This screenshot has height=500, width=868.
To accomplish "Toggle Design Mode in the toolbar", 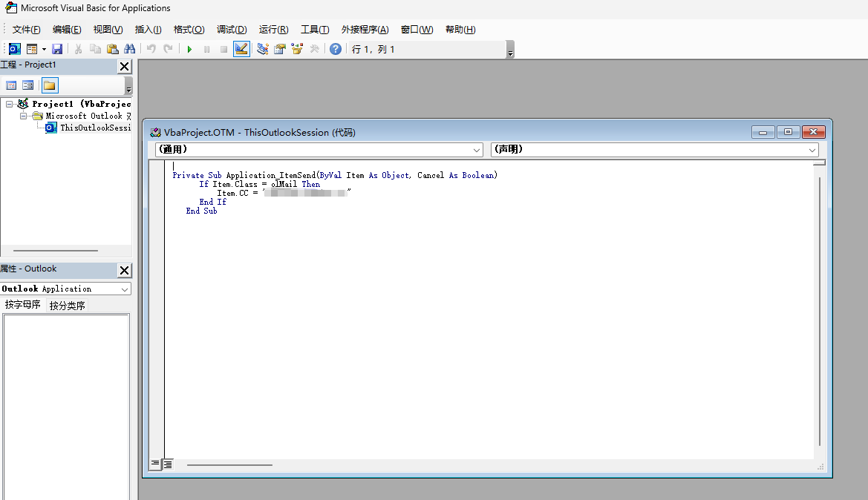I will point(241,49).
